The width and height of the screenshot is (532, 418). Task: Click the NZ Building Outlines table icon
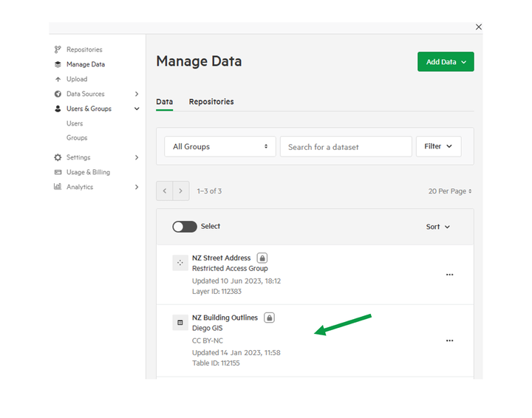point(180,323)
